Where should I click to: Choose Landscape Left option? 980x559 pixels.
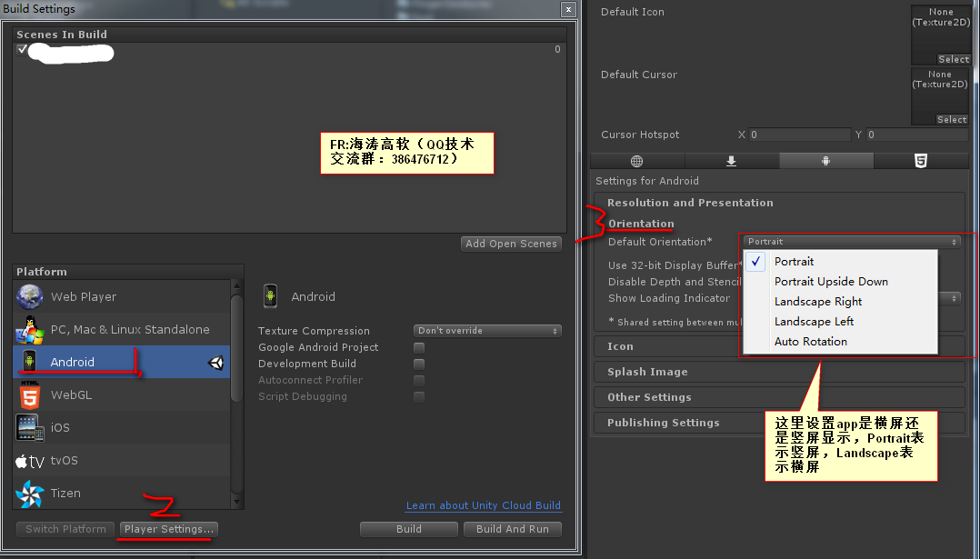841,322
